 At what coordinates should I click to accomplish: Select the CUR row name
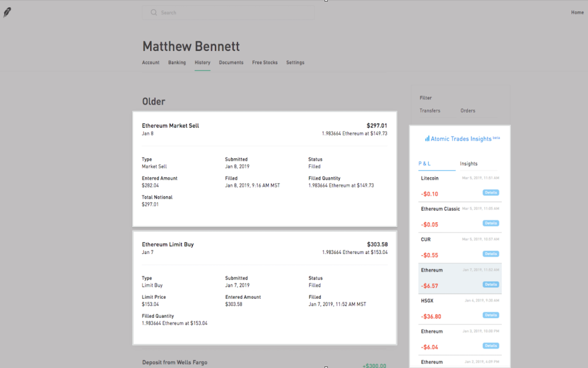click(x=426, y=240)
